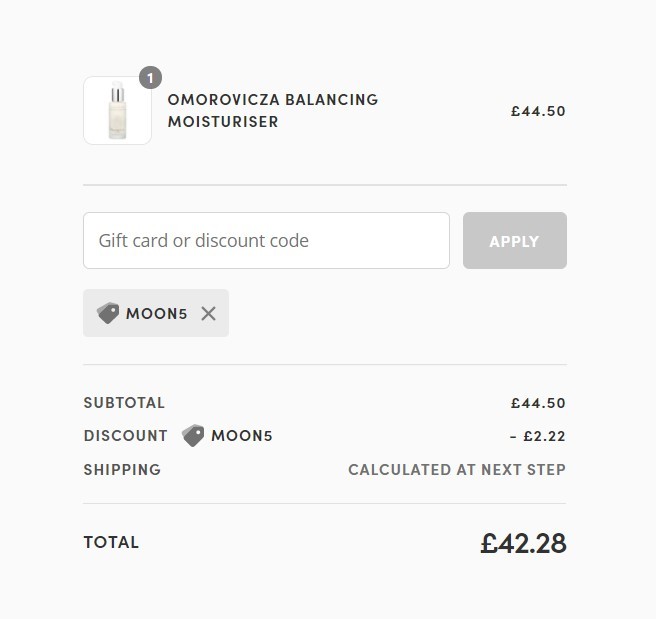Click the tag icon beside Discount row
Viewport: 656px width, 619px height.
193,435
